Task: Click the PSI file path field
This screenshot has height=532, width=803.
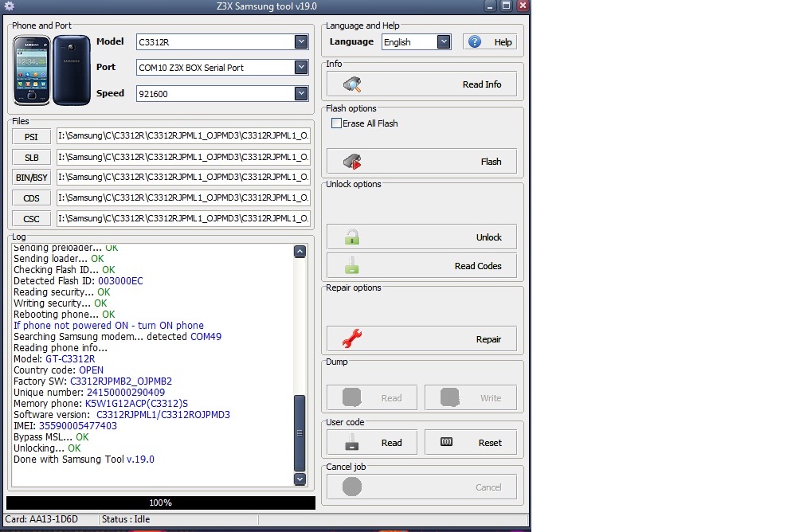Action: (x=183, y=135)
